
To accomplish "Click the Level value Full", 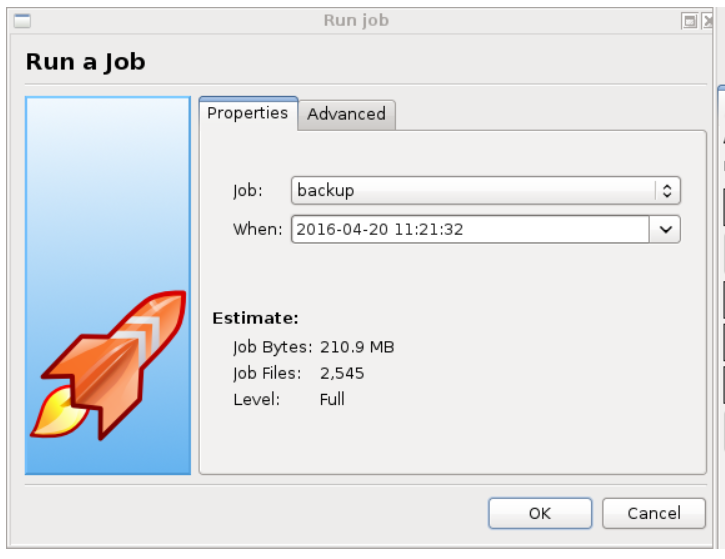I will tap(332, 399).
